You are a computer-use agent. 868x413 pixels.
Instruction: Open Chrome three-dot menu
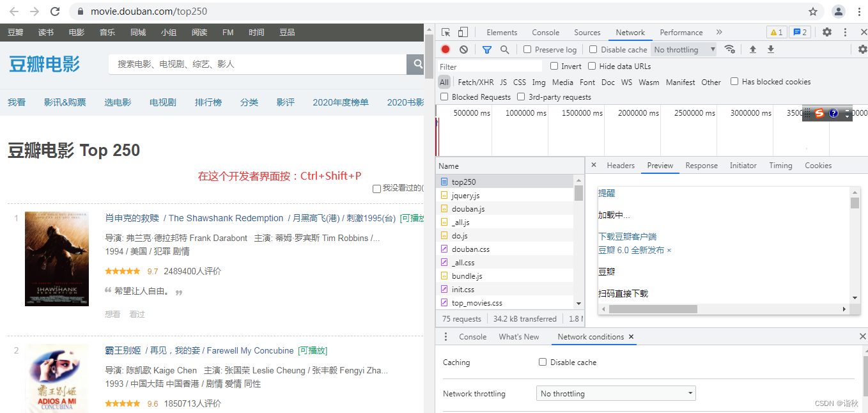click(x=859, y=12)
